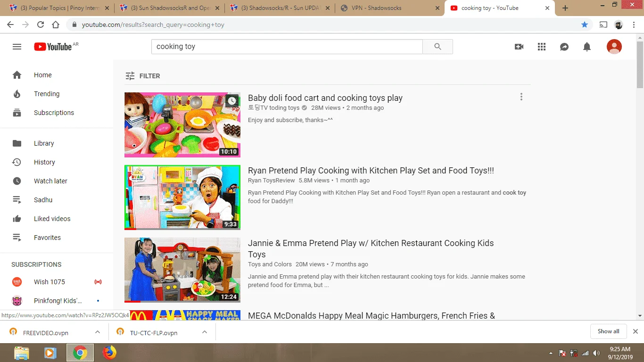Screen dimensions: 644x362
Task: Visit the Toys and Colors channel
Action: (x=270, y=264)
